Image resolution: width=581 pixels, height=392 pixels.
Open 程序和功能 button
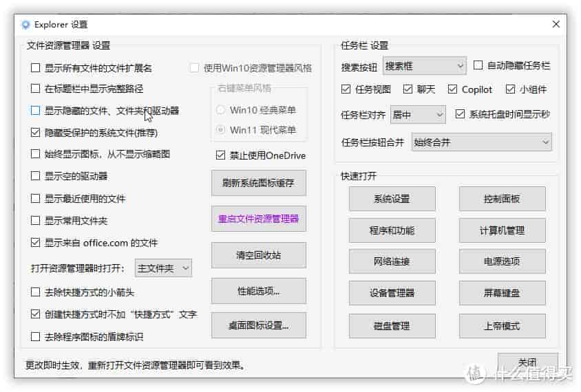(x=392, y=230)
